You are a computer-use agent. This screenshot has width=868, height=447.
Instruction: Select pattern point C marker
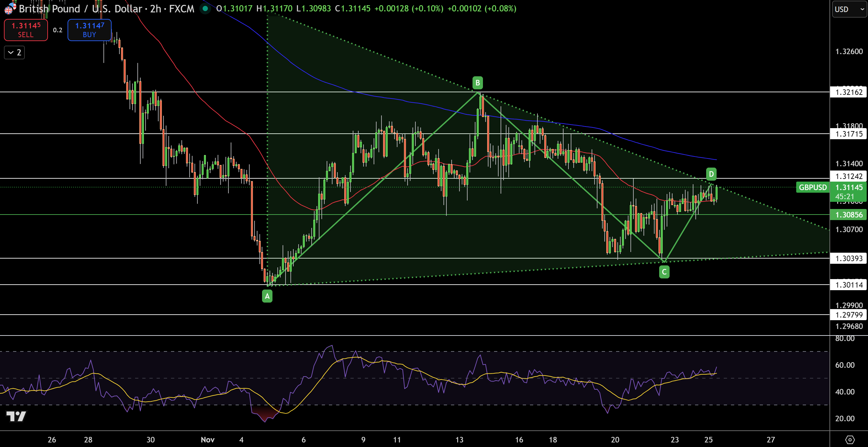tap(664, 272)
